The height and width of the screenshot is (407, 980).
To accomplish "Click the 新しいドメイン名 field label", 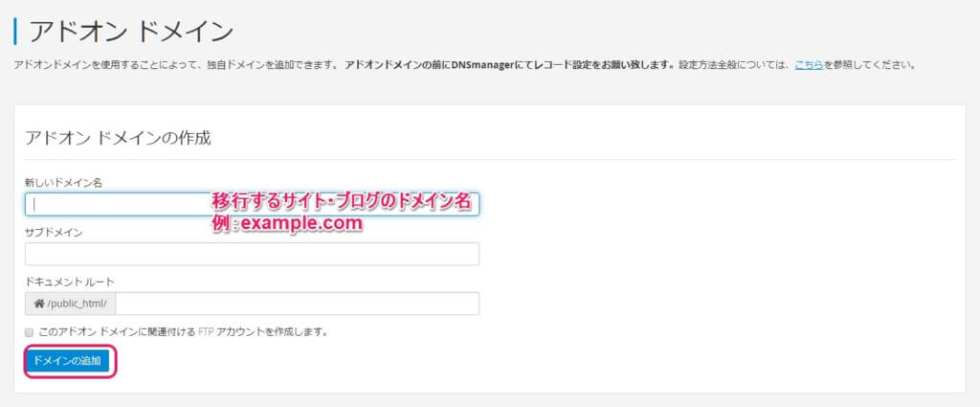I will tap(63, 182).
